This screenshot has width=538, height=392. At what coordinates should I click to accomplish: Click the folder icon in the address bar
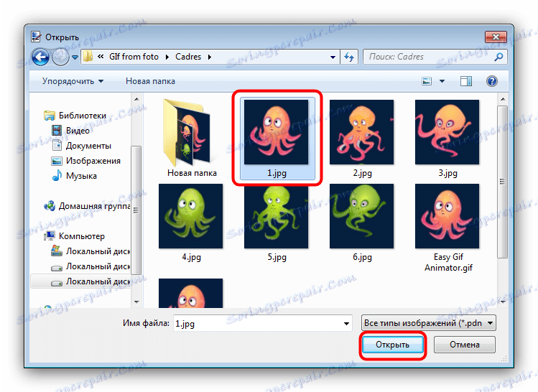pos(88,57)
